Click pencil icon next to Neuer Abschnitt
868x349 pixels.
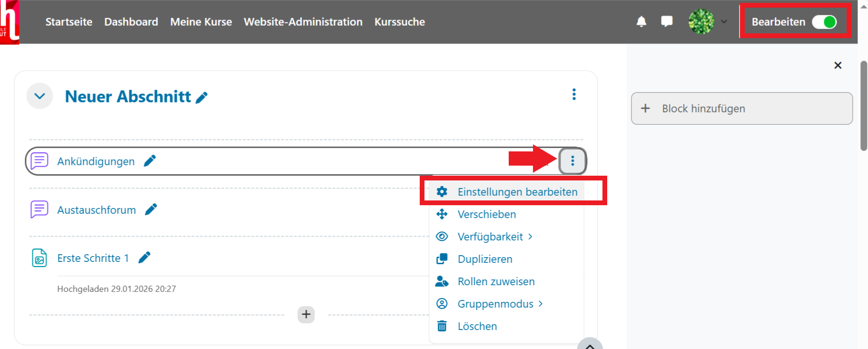(x=202, y=98)
